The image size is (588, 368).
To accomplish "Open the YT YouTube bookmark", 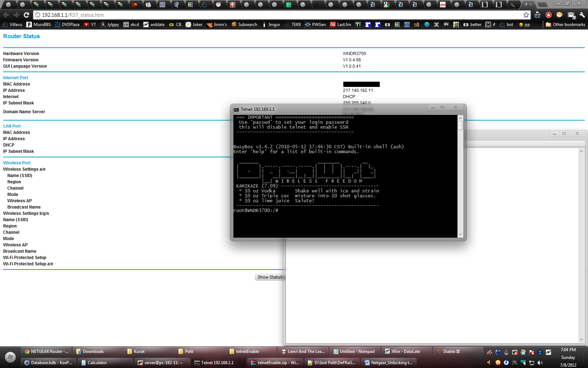I will click(x=90, y=25).
